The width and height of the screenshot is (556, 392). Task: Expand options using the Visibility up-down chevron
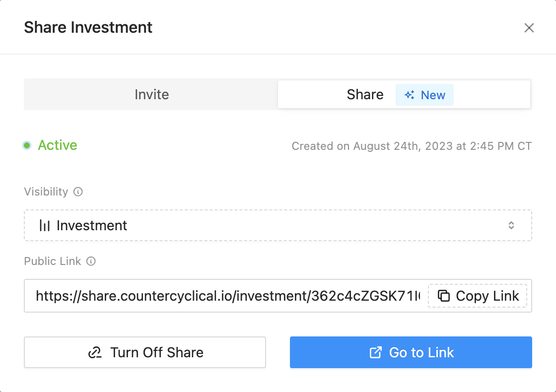tap(511, 226)
